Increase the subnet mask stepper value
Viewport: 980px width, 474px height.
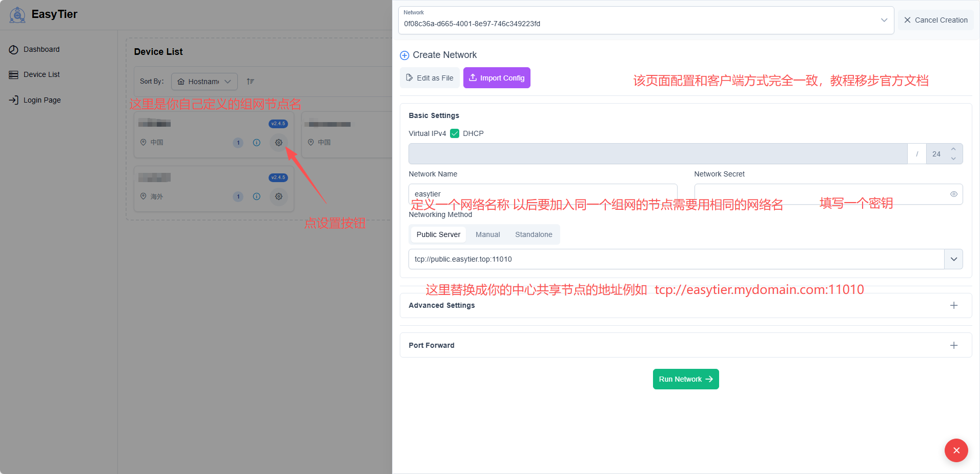point(953,149)
